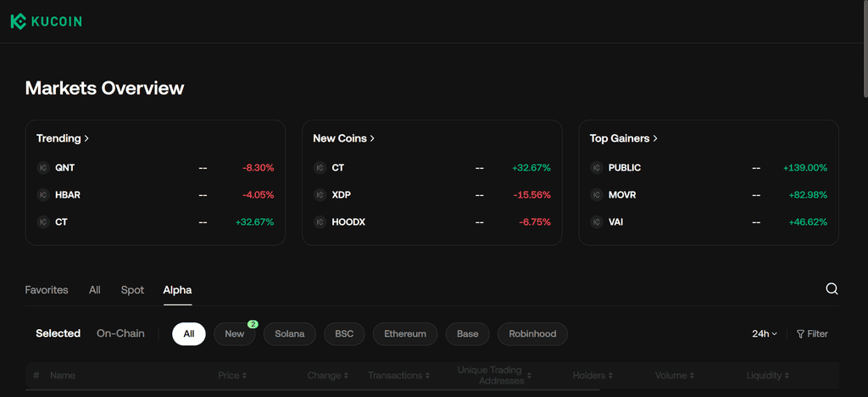Click the +139.00% change for PUBLIC
868x397 pixels.
coord(805,168)
